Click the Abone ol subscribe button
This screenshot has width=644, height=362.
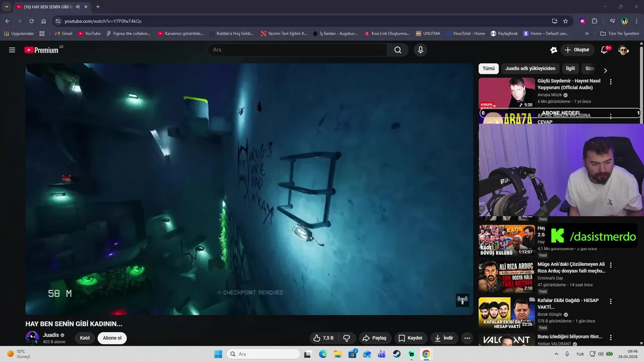click(112, 338)
